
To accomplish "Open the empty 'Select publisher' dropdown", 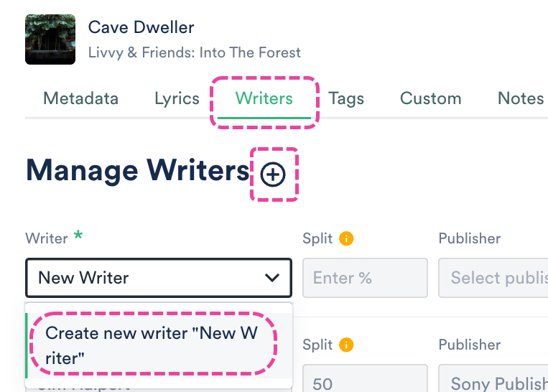I will pos(496,278).
